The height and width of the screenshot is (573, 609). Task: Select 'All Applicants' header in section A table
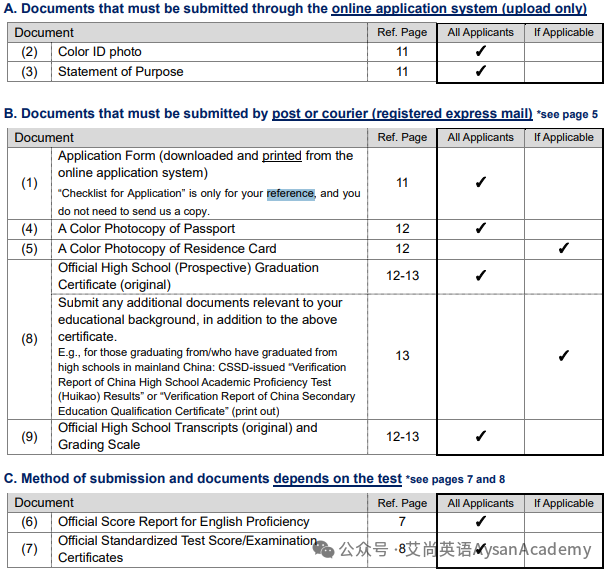tap(480, 32)
